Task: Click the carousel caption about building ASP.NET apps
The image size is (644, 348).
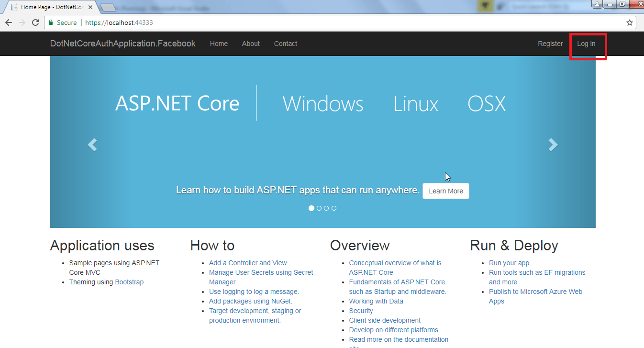Action: pyautogui.click(x=298, y=191)
